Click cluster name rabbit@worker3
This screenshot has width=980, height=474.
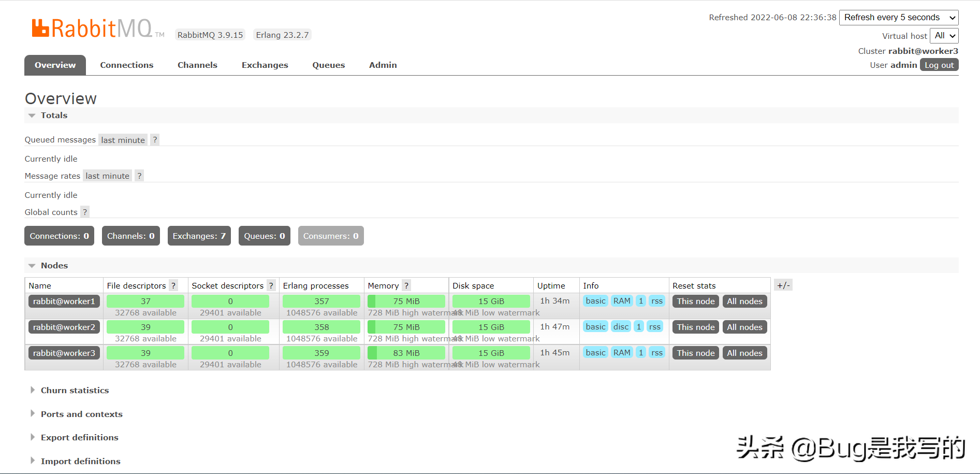coord(923,51)
